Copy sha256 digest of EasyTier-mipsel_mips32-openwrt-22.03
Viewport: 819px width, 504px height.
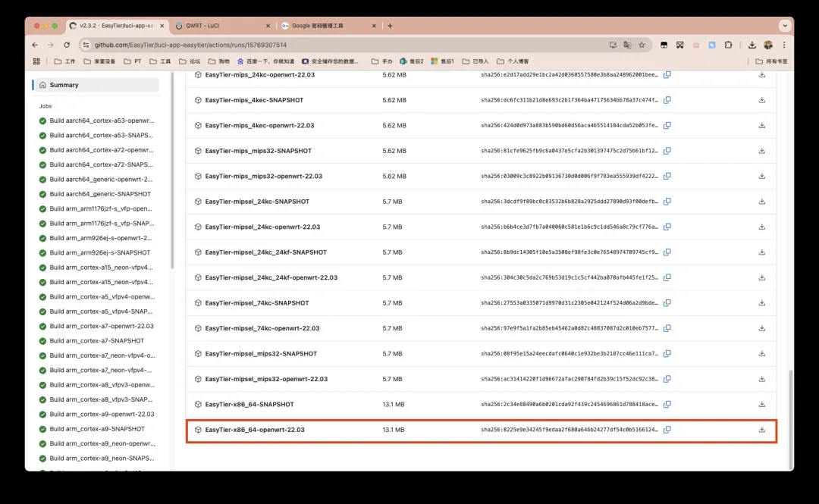tap(667, 379)
